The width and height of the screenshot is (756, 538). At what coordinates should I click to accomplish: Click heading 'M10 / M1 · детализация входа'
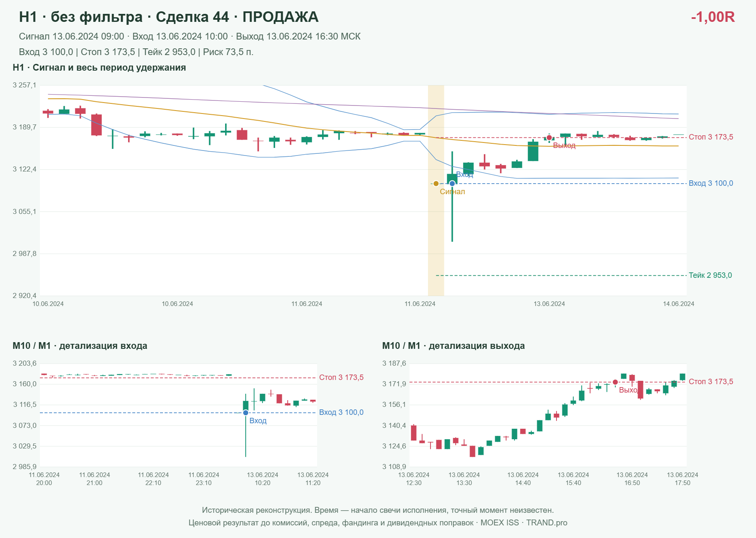[80, 346]
